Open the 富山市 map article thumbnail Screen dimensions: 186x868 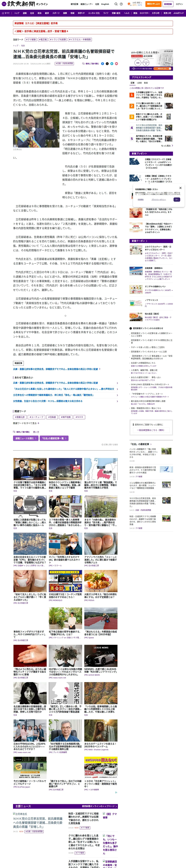pos(101,469)
